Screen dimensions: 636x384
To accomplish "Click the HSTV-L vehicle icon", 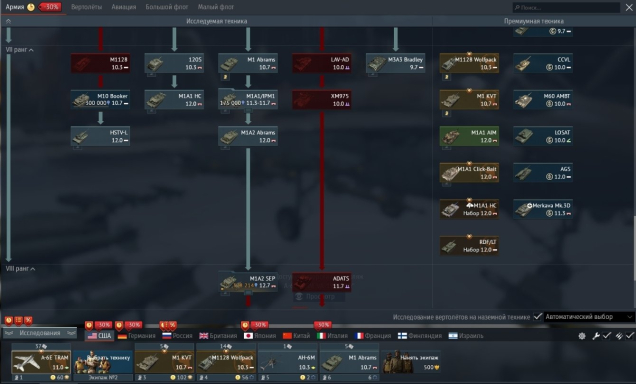I will click(x=101, y=136).
